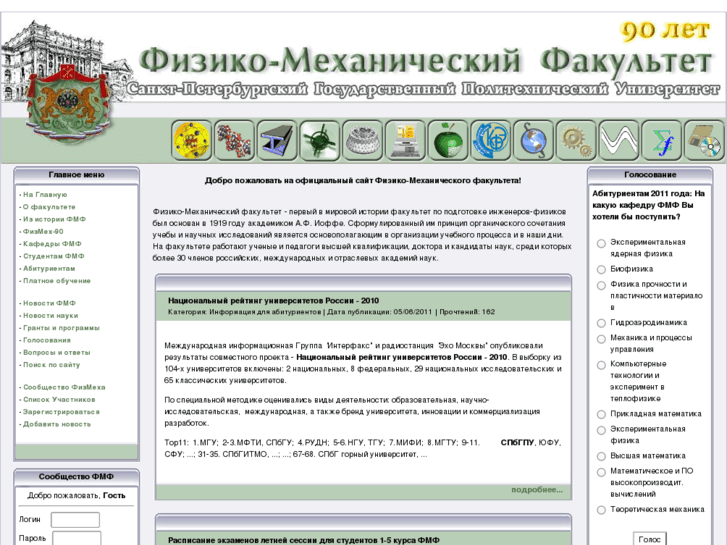Choose 'Высшая математика' radio button
This screenshot has width=727, height=545.
601,456
